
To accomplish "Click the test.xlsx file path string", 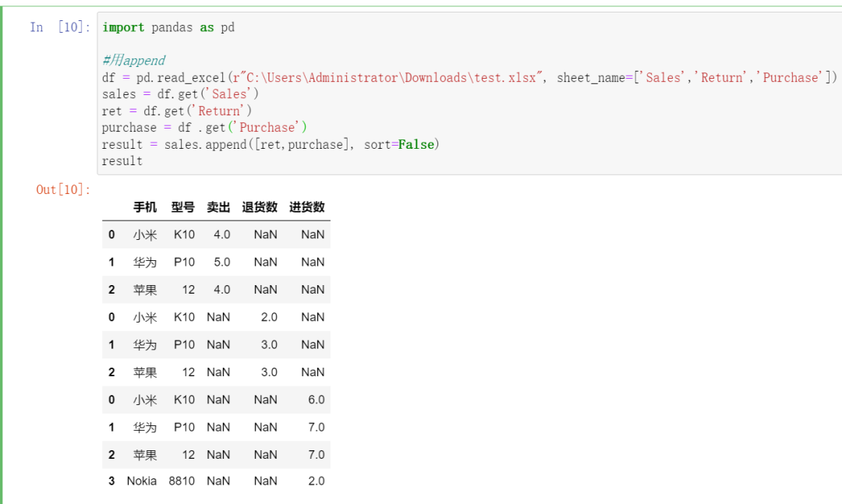I will (387, 77).
